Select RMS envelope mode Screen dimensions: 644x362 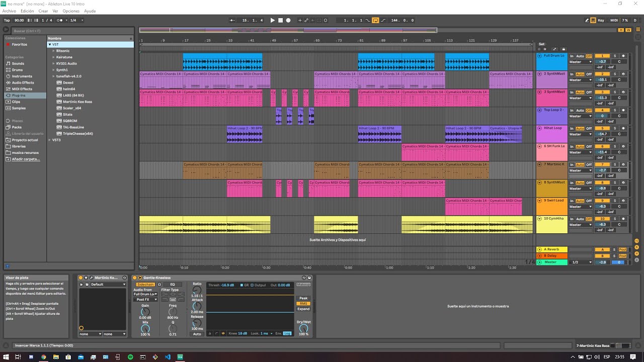coord(303,304)
